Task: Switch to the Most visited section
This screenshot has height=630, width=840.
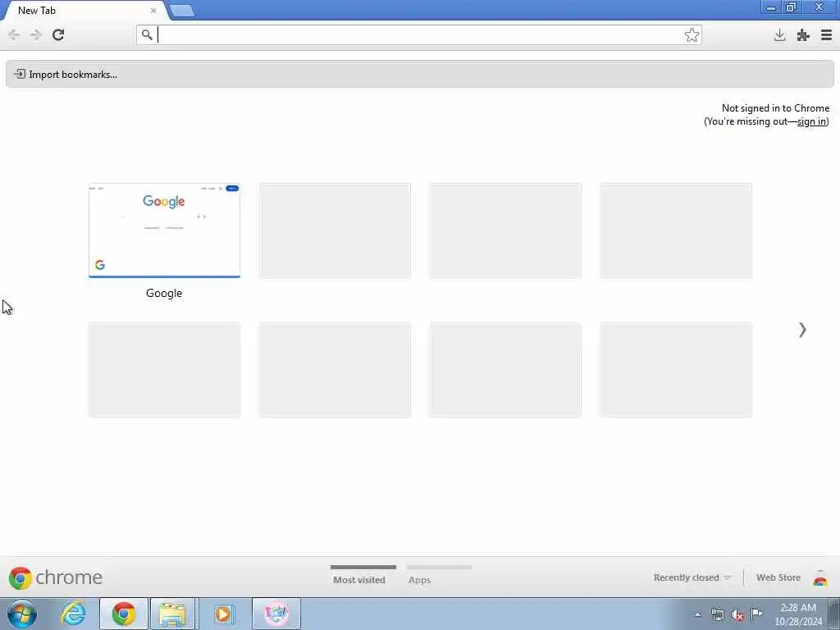Action: (359, 580)
